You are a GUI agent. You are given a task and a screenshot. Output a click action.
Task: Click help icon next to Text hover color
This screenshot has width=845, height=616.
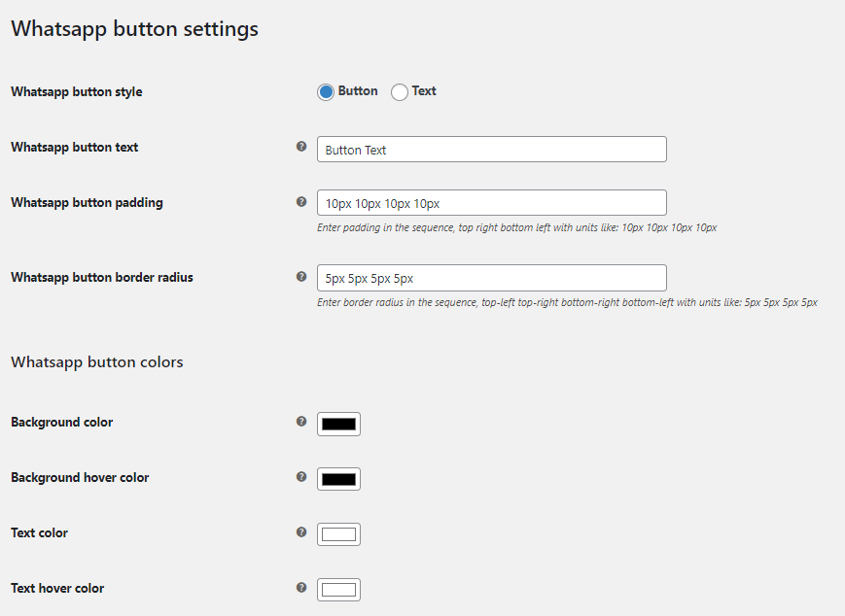[301, 588]
